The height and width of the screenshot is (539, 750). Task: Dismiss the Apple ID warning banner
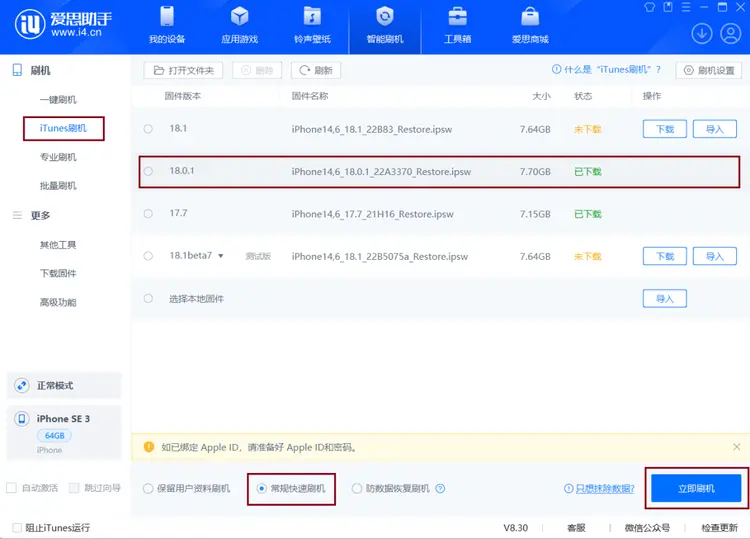tap(737, 447)
